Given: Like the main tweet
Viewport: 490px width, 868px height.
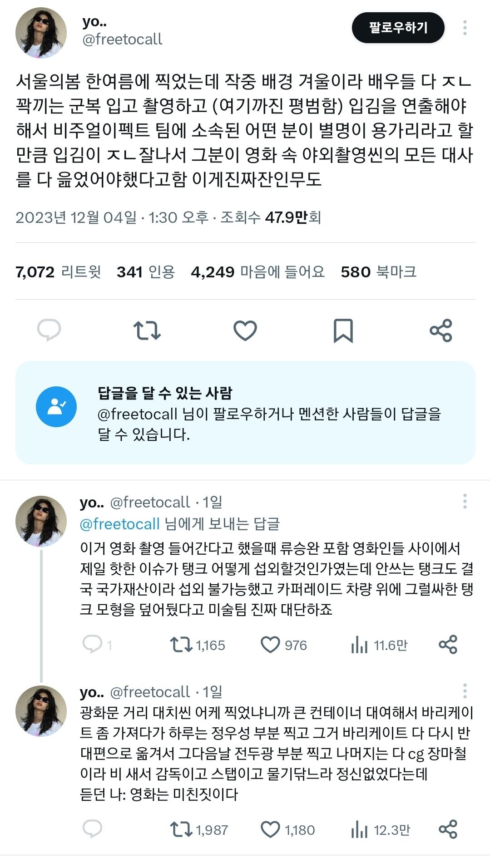Looking at the screenshot, I should coord(245,330).
